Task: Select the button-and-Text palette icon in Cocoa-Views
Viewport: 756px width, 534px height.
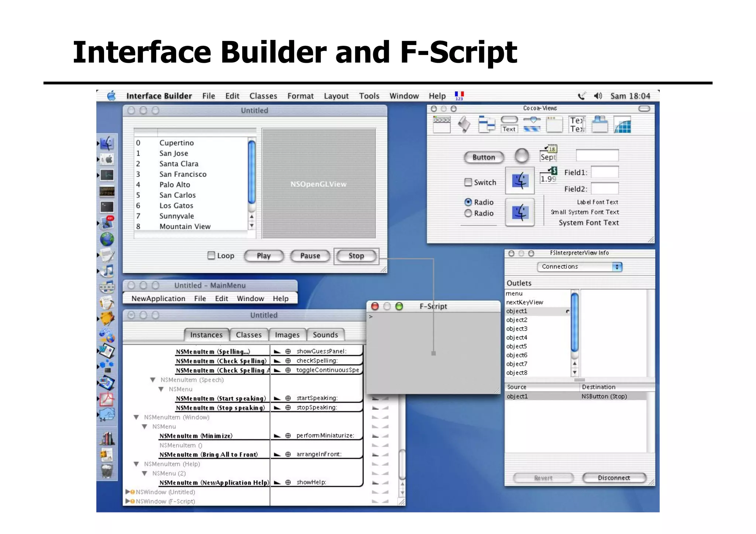Action: pyautogui.click(x=509, y=124)
